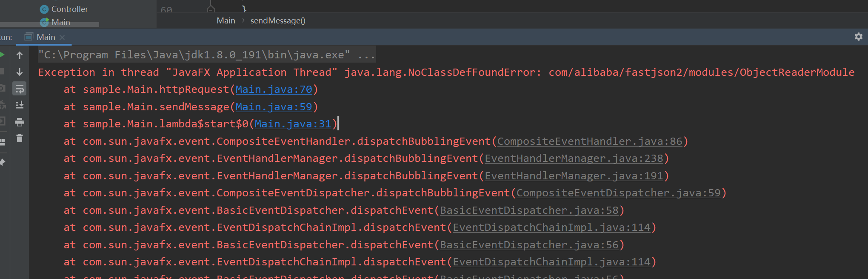Click the project tree horizontal scrollbar
This screenshot has height=279, width=868.
(49, 25)
